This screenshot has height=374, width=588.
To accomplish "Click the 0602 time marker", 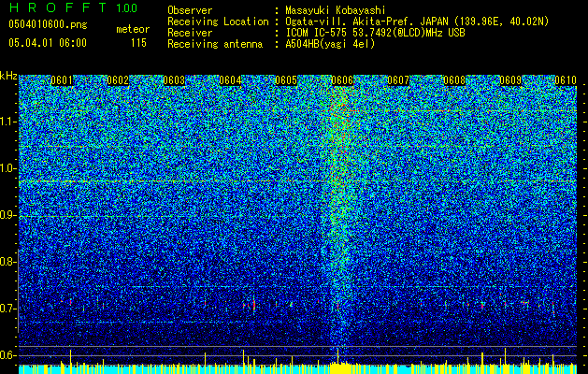I will (x=118, y=80).
